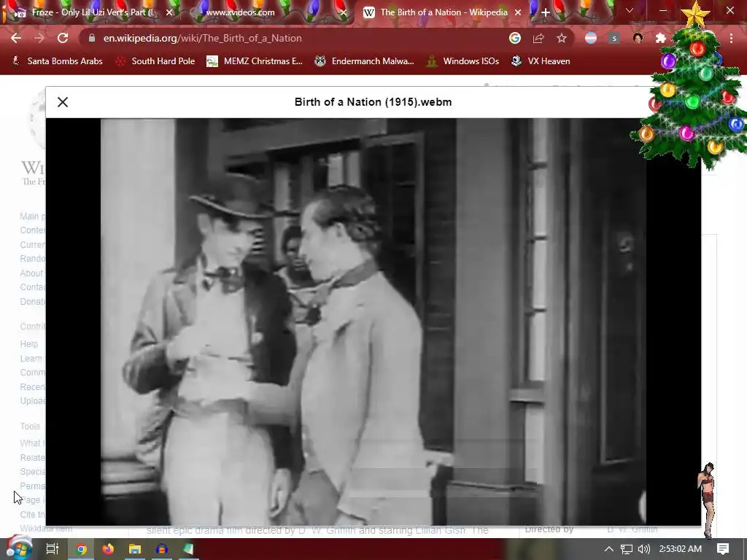Open the VX Heaven bookmark
Screen dimensions: 747x560
pos(541,61)
